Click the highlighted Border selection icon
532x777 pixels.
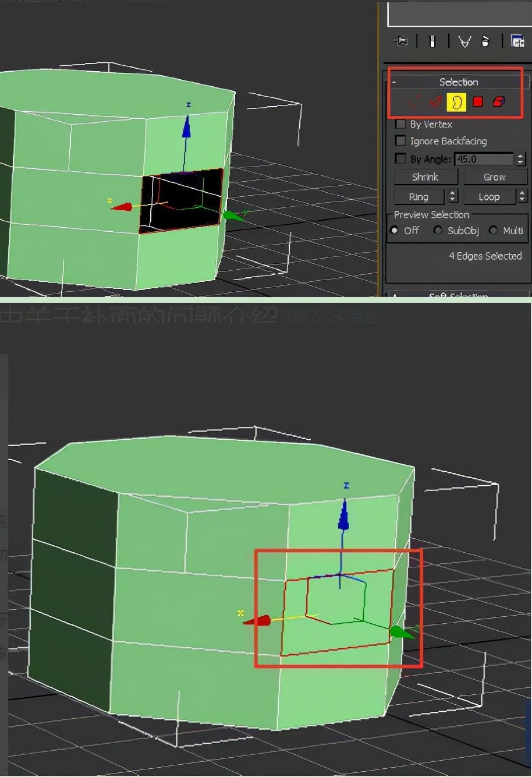pos(456,103)
